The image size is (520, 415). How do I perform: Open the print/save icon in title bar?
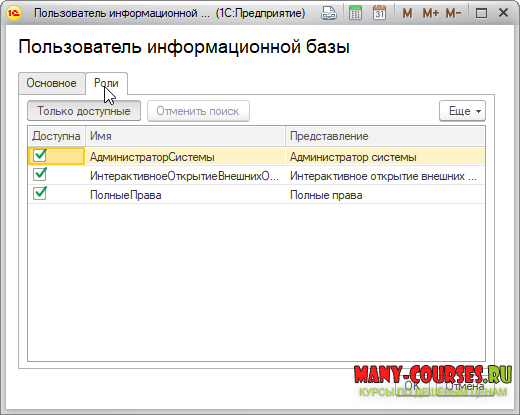point(329,13)
